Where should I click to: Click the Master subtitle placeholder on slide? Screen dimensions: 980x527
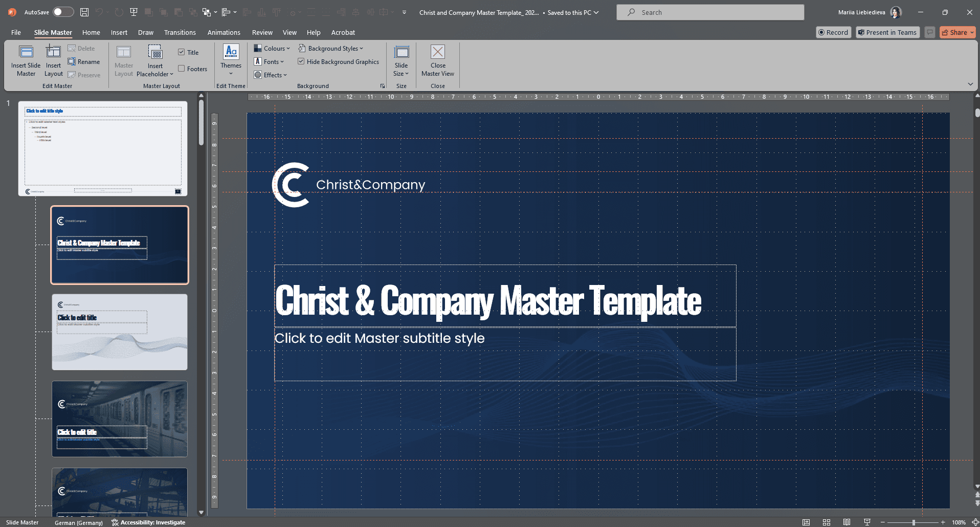pyautogui.click(x=505, y=354)
